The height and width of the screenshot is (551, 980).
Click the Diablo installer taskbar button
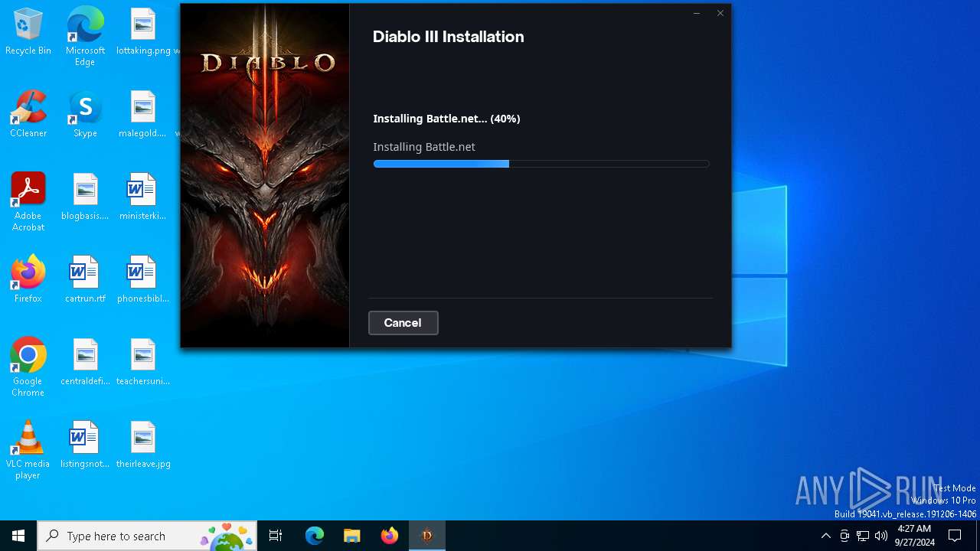427,536
